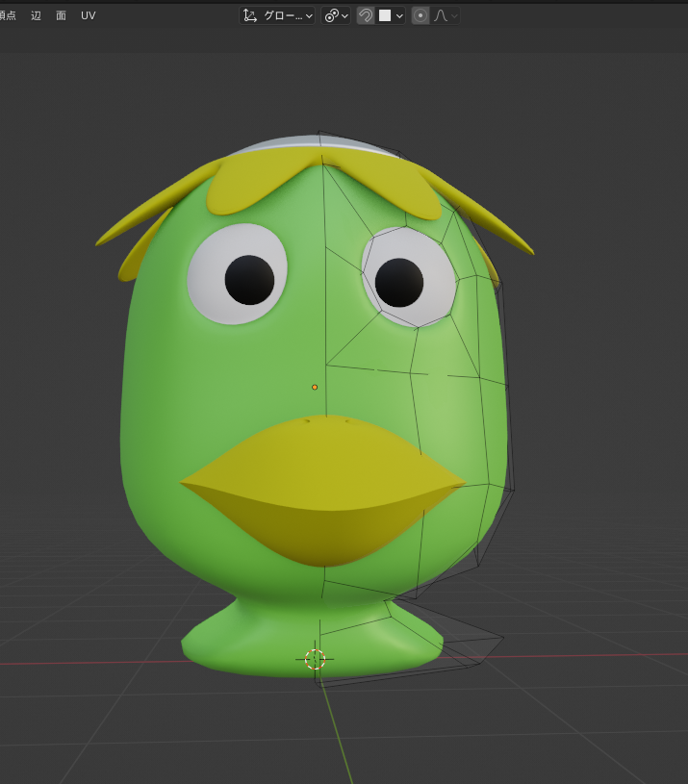Toggle proportional editing circle button

coord(420,16)
